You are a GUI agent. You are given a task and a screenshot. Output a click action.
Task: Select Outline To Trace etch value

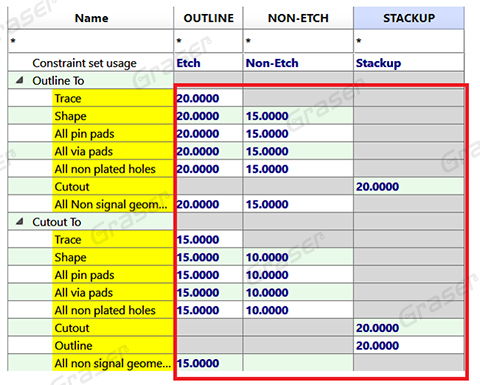coord(208,98)
